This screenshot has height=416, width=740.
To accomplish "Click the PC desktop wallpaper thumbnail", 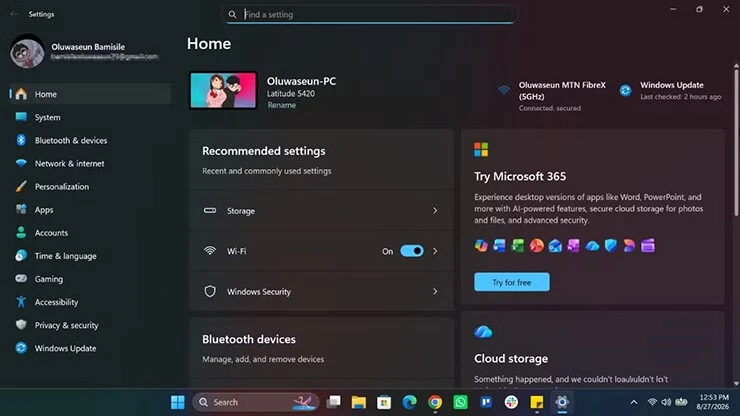I will tap(223, 90).
